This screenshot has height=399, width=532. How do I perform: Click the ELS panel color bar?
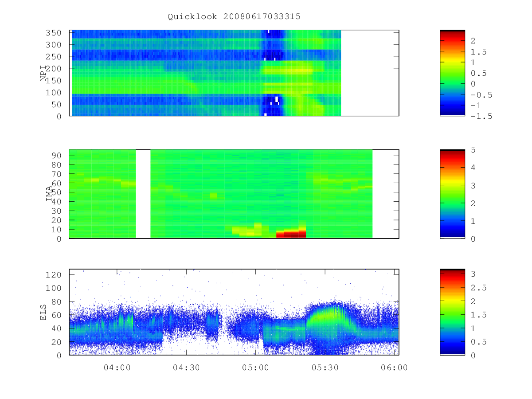pos(452,312)
